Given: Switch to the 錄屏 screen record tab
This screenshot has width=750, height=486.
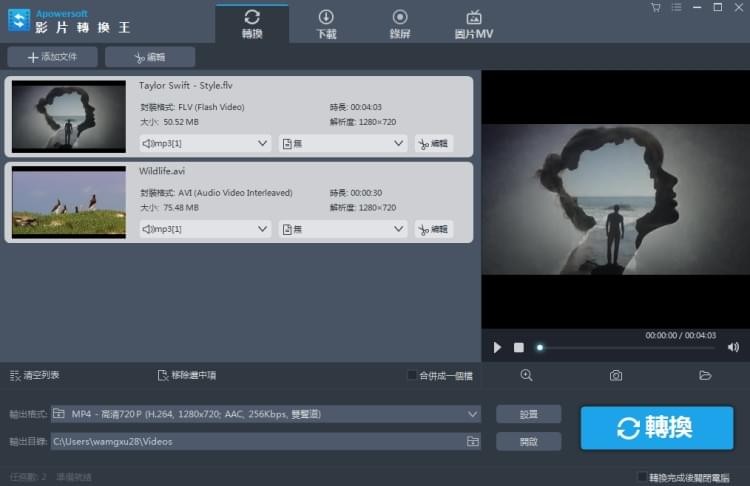Looking at the screenshot, I should point(400,24).
